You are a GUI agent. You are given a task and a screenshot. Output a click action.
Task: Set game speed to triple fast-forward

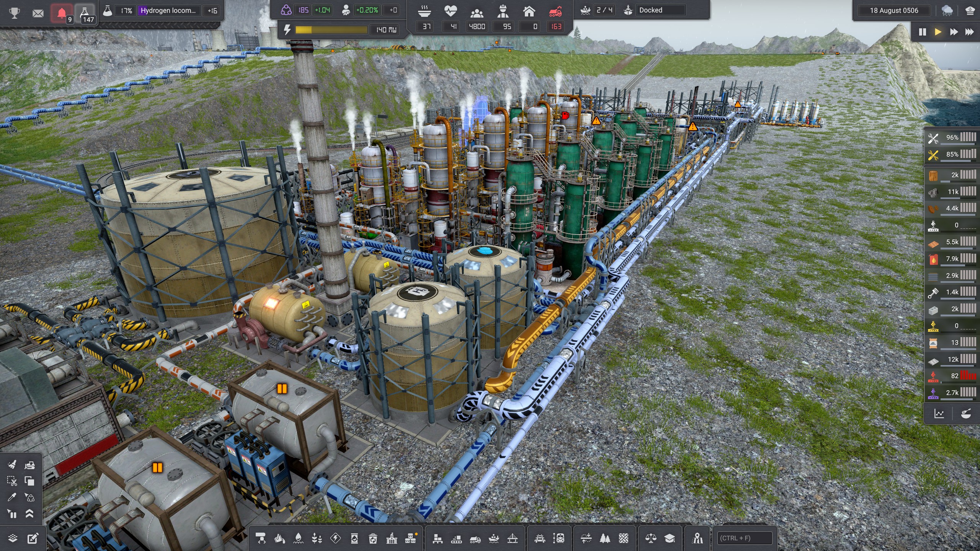(x=969, y=32)
